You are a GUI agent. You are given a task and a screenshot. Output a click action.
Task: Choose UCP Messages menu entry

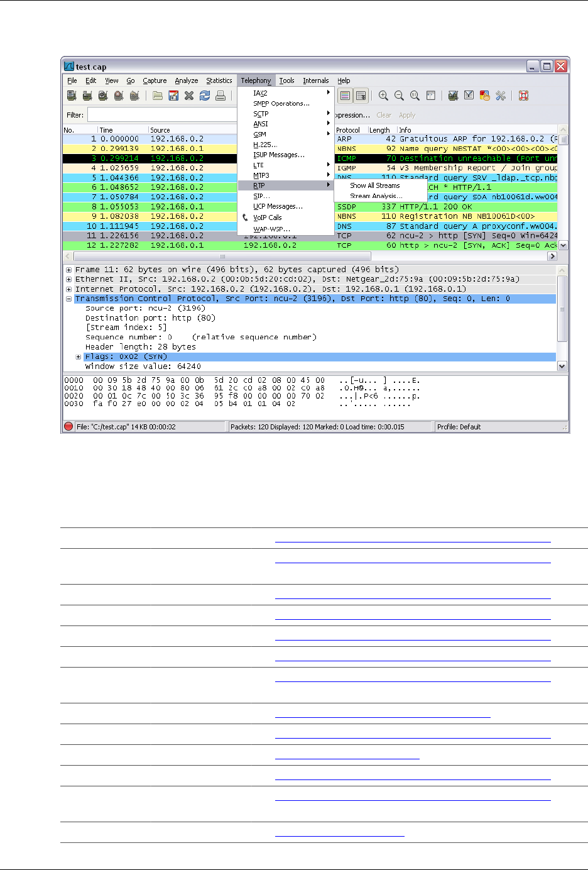(286, 206)
